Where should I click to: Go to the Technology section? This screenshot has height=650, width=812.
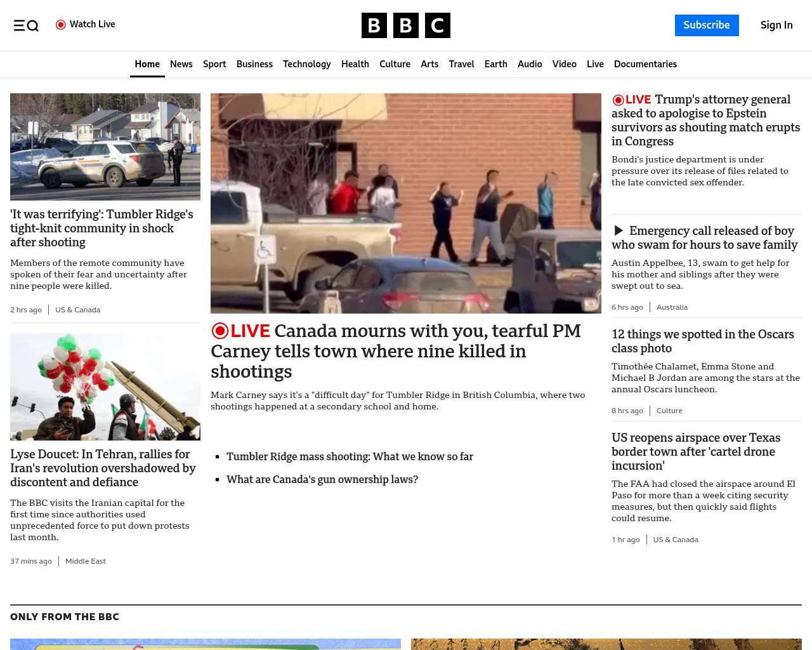coord(306,64)
